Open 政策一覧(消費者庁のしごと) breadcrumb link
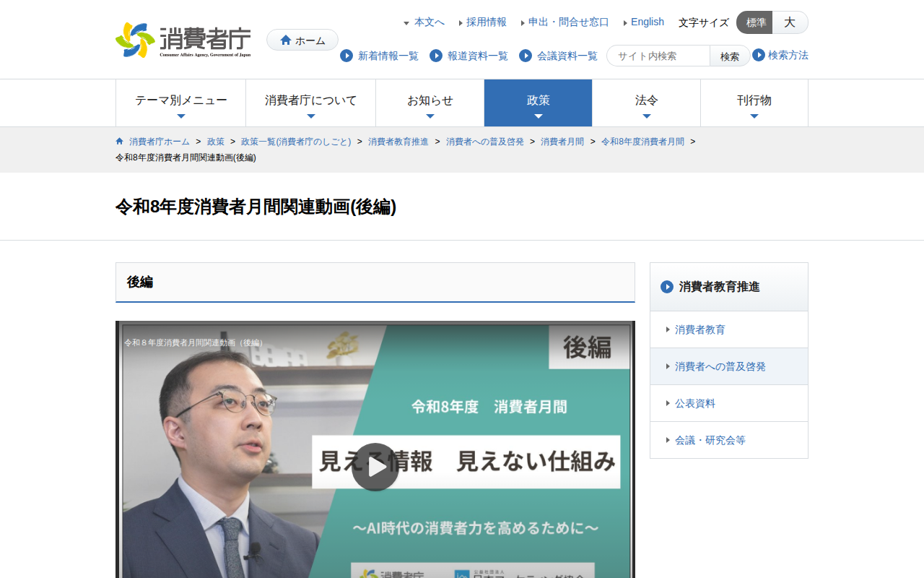The width and height of the screenshot is (924, 578). pyautogui.click(x=296, y=142)
